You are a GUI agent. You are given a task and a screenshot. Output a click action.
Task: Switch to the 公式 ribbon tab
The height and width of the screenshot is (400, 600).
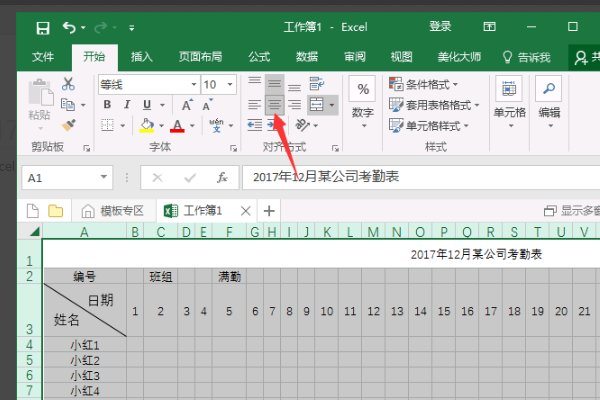259,57
